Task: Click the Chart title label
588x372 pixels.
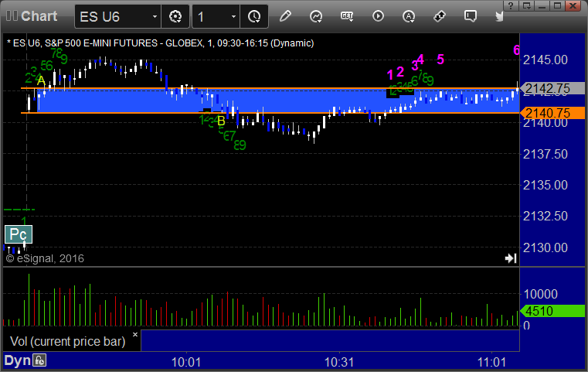Action: point(39,16)
